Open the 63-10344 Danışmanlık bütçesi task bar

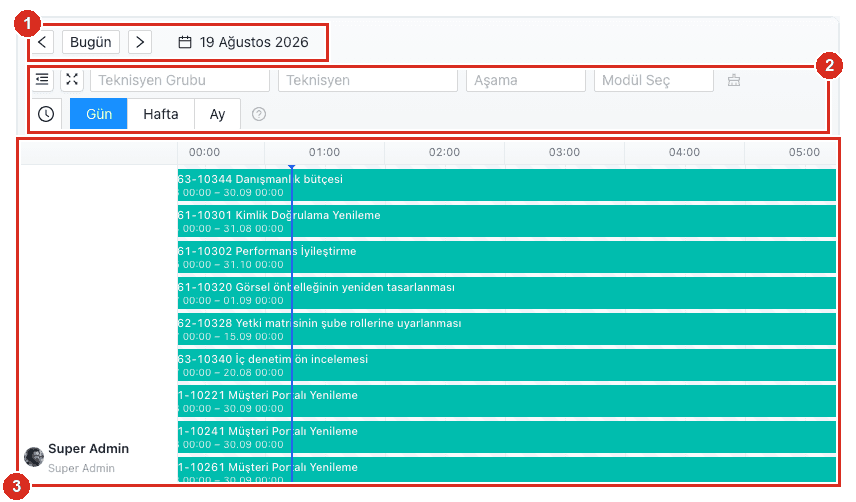pos(507,185)
